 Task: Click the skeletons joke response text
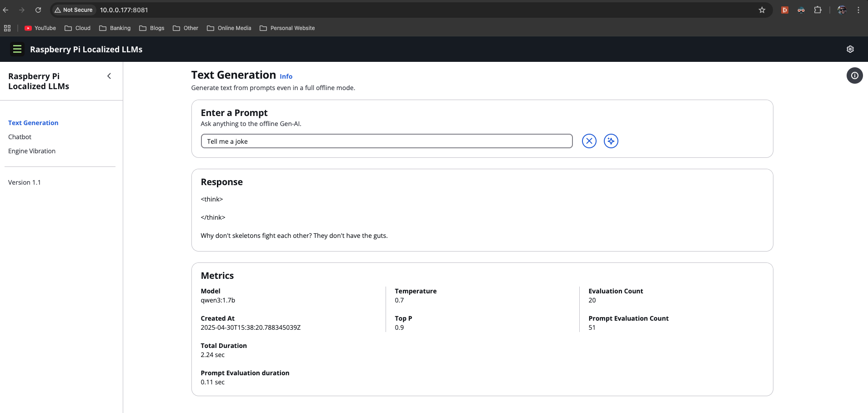[294, 236]
